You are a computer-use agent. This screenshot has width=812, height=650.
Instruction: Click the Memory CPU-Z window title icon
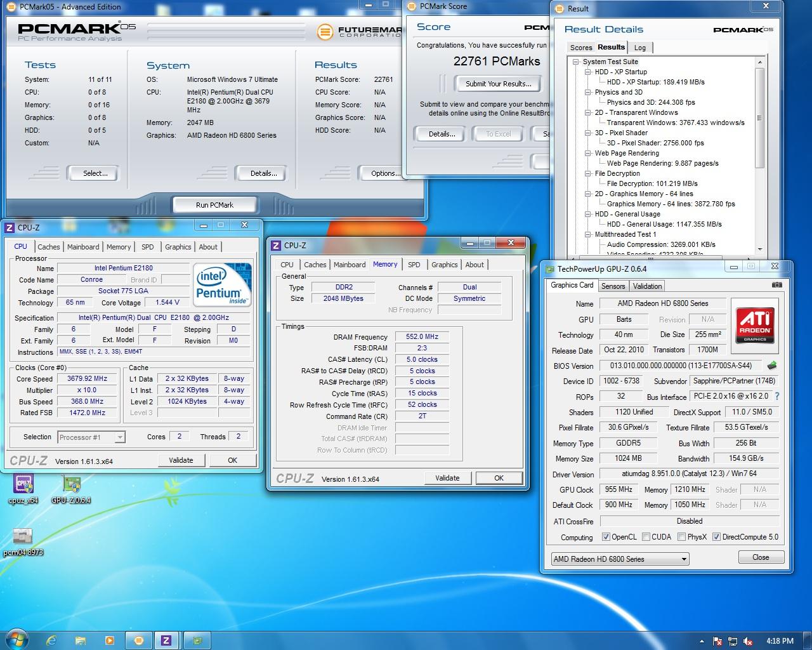(276, 245)
